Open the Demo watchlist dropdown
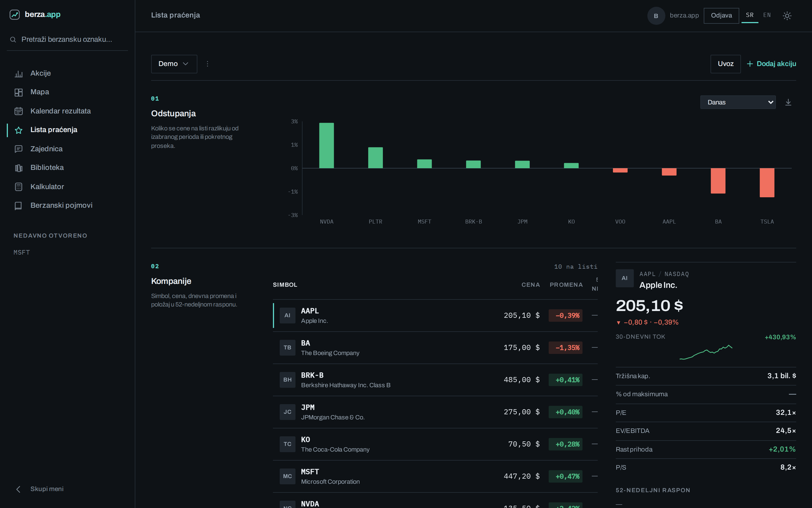The image size is (812, 508). click(x=174, y=64)
